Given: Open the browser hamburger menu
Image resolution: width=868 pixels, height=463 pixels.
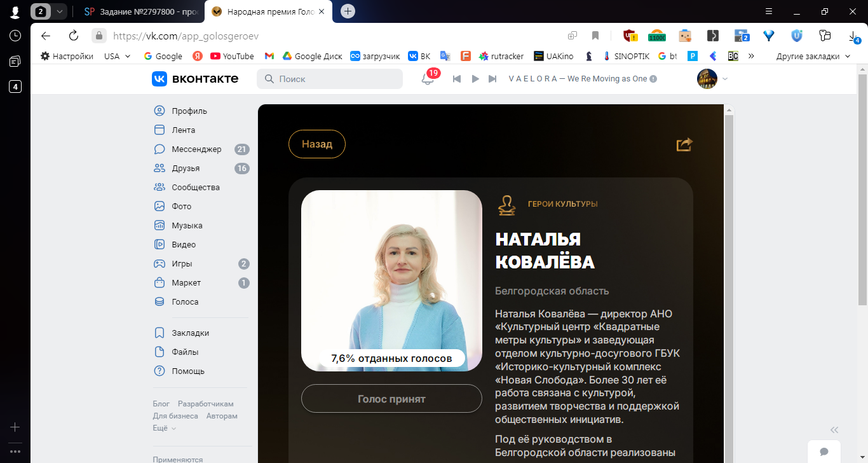Looking at the screenshot, I should point(769,11).
